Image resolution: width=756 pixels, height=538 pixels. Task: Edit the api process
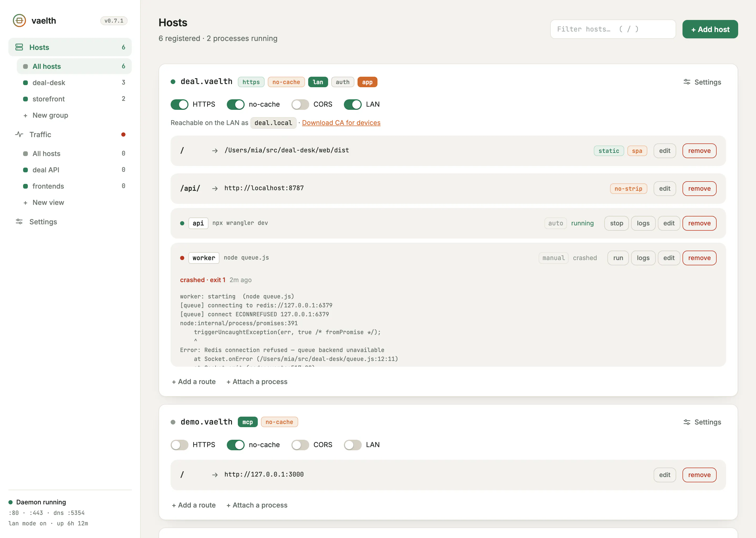point(669,223)
